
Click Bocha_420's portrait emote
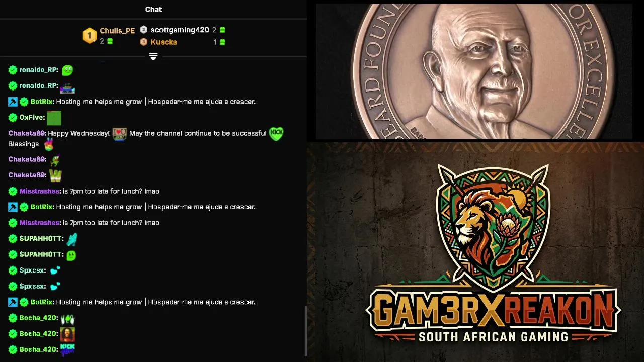67,334
